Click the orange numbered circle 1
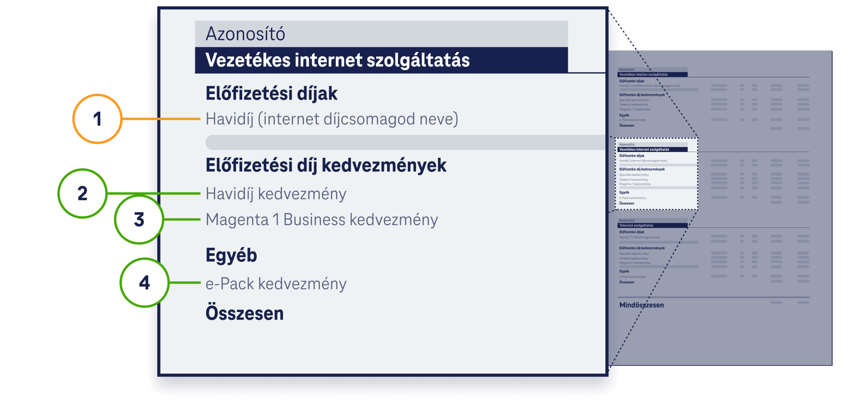This screenshot has width=868, height=402. (x=97, y=119)
